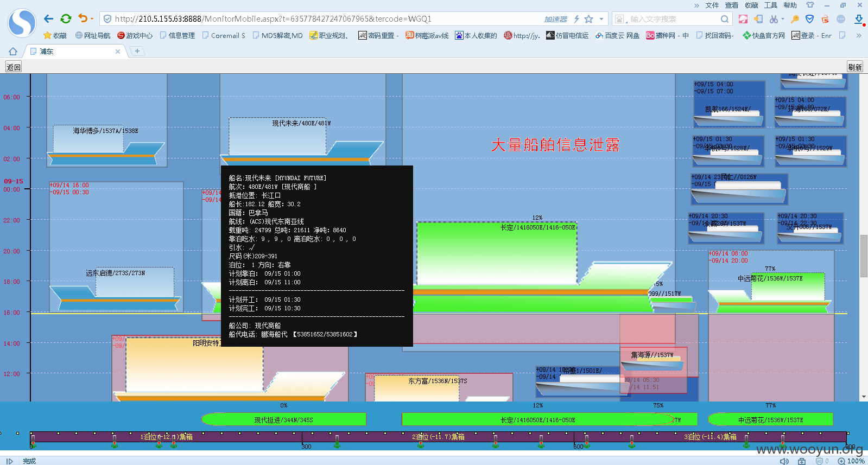Click the 刷新 button
This screenshot has height=465, width=868.
(x=855, y=67)
